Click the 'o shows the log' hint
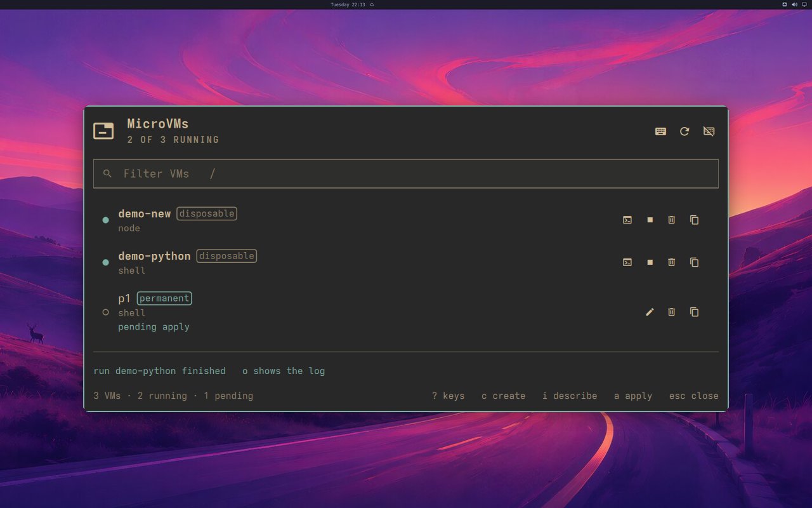812x508 pixels. 284,371
